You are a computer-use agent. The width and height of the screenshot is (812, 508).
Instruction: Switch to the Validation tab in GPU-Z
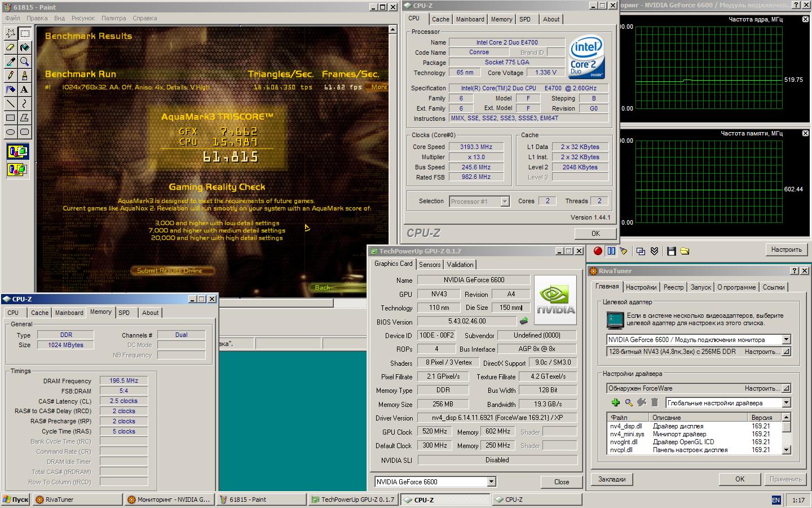[x=460, y=265]
